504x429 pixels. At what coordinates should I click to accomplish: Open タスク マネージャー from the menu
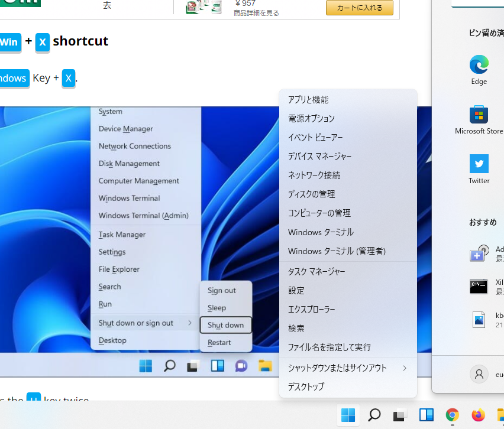pyautogui.click(x=316, y=271)
